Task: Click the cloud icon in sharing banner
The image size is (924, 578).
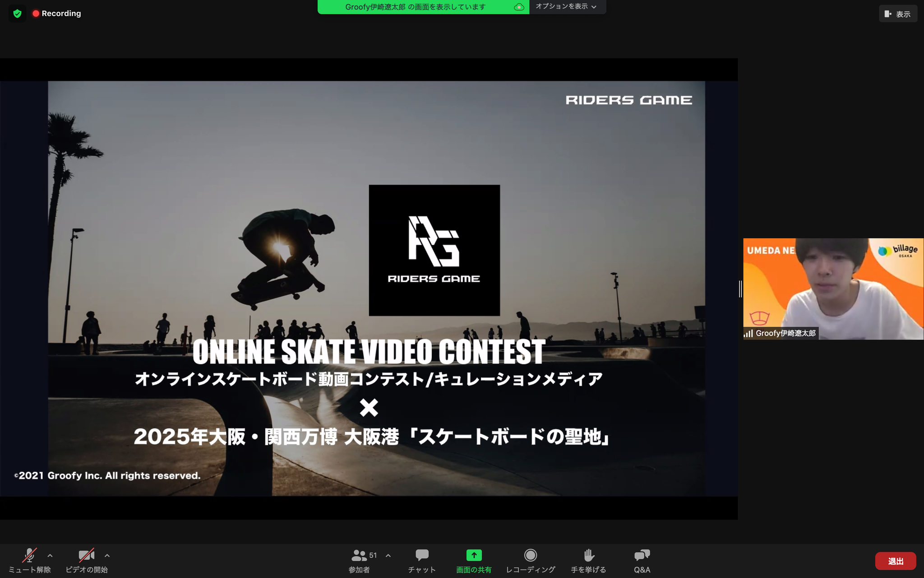Action: [519, 7]
